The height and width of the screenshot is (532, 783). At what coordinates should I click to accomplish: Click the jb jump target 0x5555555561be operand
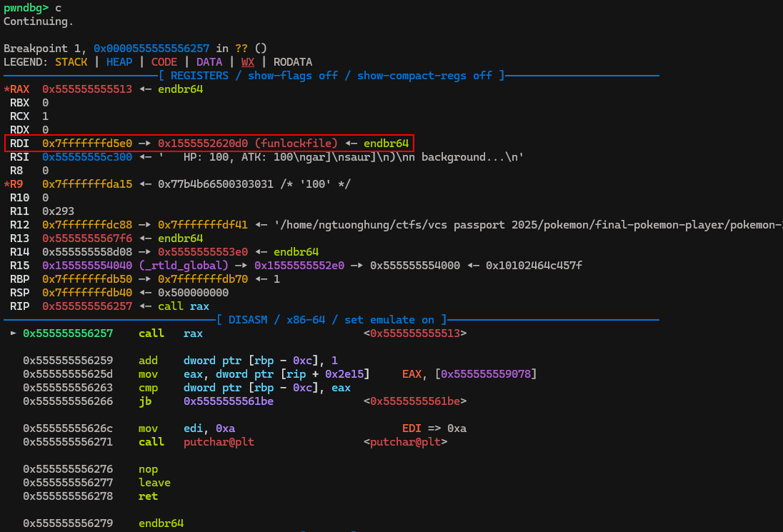229,401
